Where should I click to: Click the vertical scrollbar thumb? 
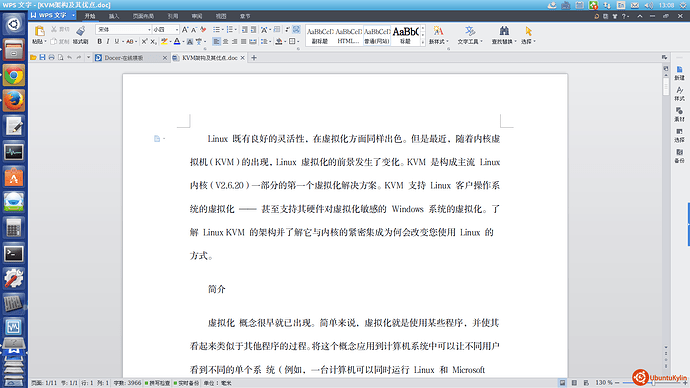point(666,86)
